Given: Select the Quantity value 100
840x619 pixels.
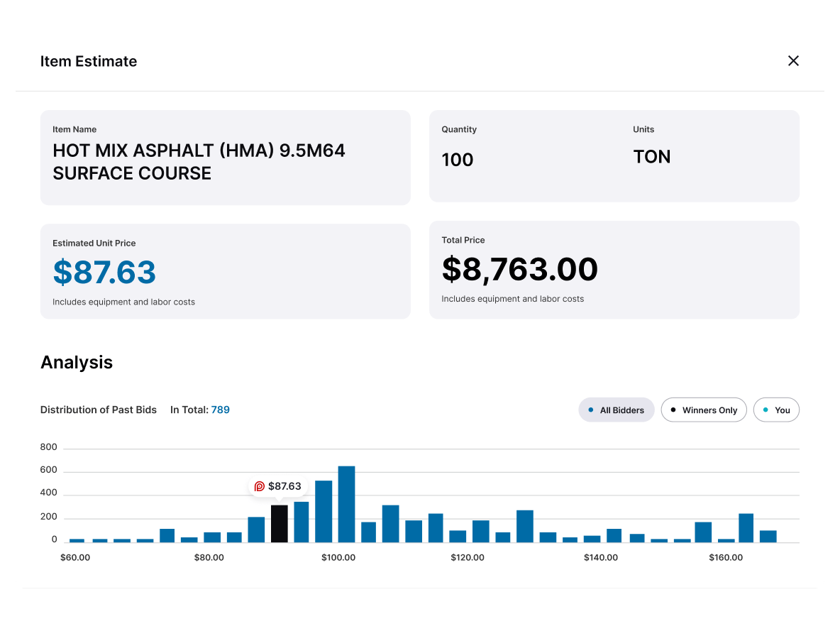Looking at the screenshot, I should tap(457, 160).
